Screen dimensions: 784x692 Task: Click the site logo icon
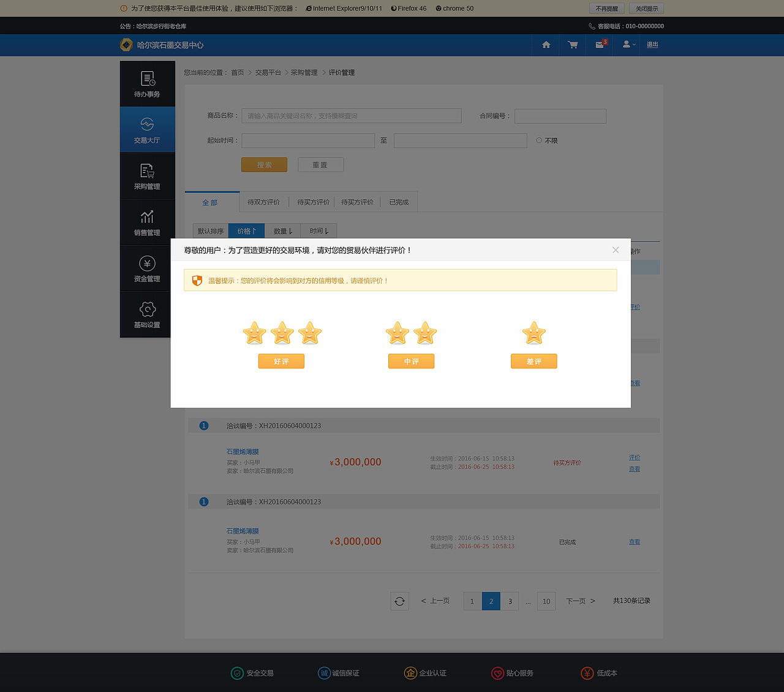(x=126, y=45)
